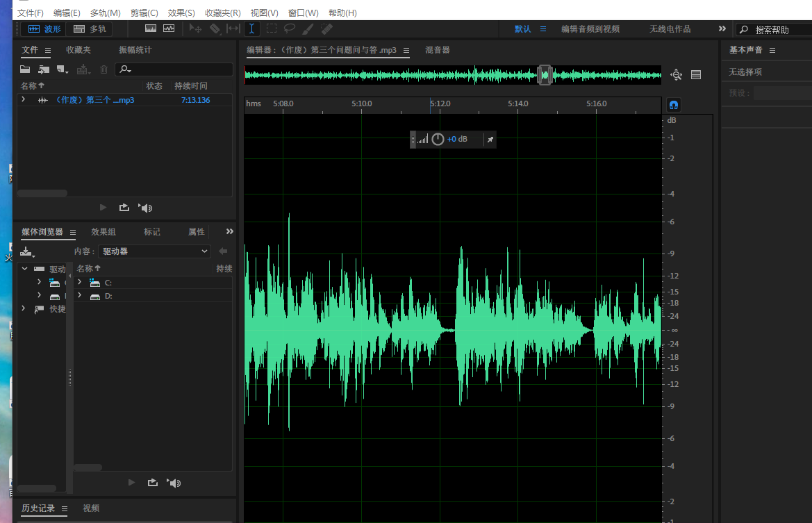Click the import file icon in 媒体浏览器
812x523 pixels.
pyautogui.click(x=26, y=251)
